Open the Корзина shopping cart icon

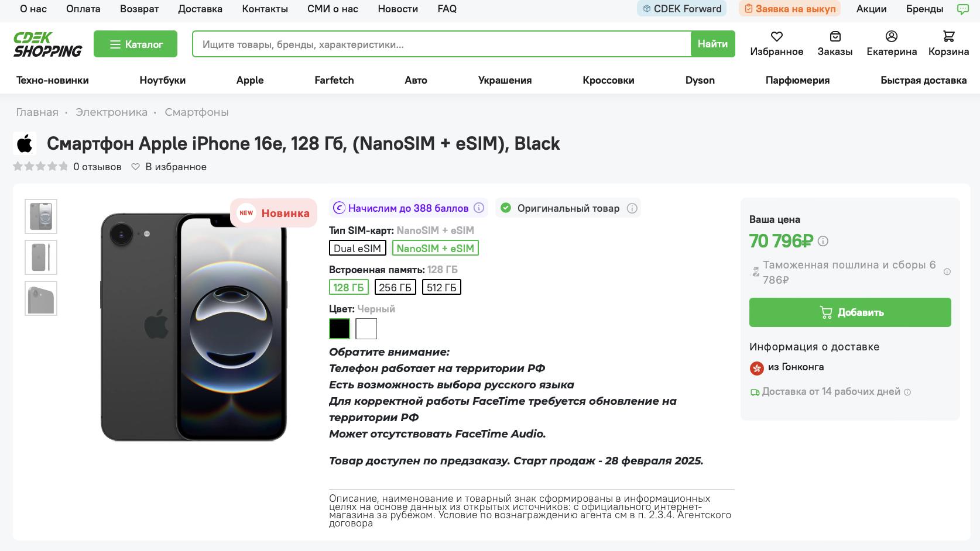click(948, 37)
